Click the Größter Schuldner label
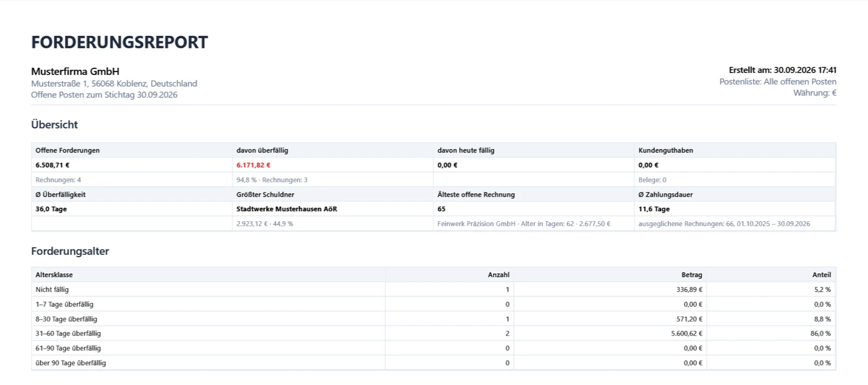Viewport: 868px width, 385px height. (265, 194)
